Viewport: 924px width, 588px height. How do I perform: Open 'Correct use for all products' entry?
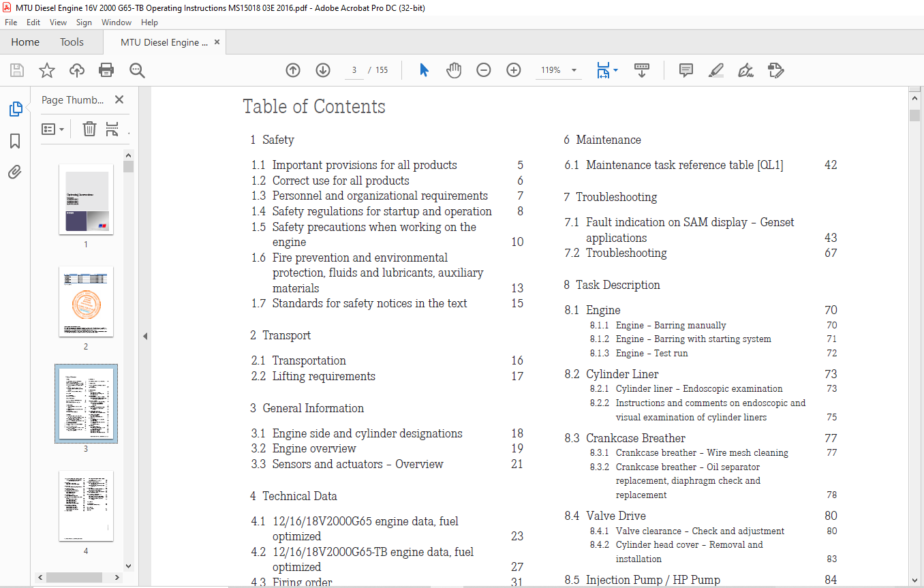[x=341, y=181]
